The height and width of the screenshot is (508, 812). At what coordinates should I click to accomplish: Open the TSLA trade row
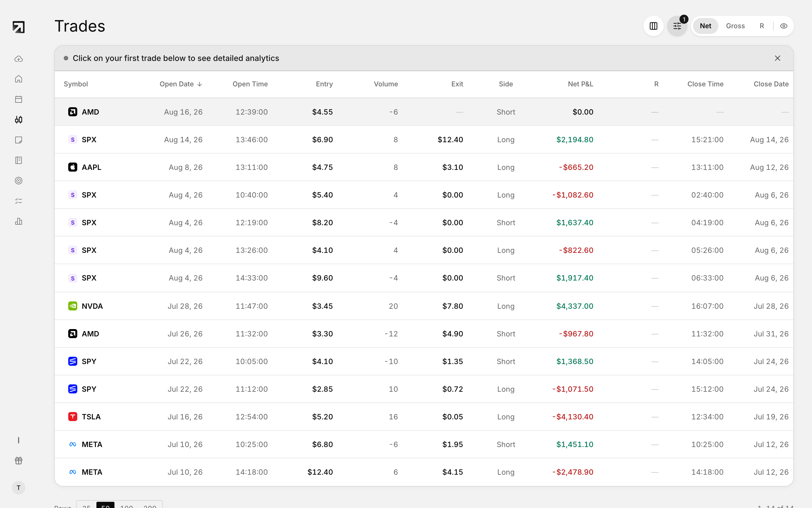424,417
